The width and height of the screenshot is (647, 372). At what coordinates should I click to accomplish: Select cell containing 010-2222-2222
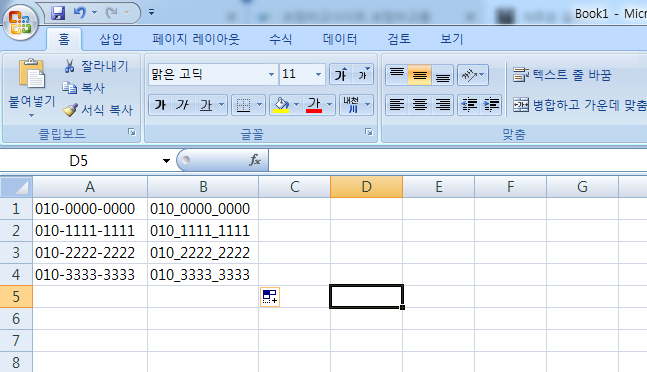click(90, 252)
